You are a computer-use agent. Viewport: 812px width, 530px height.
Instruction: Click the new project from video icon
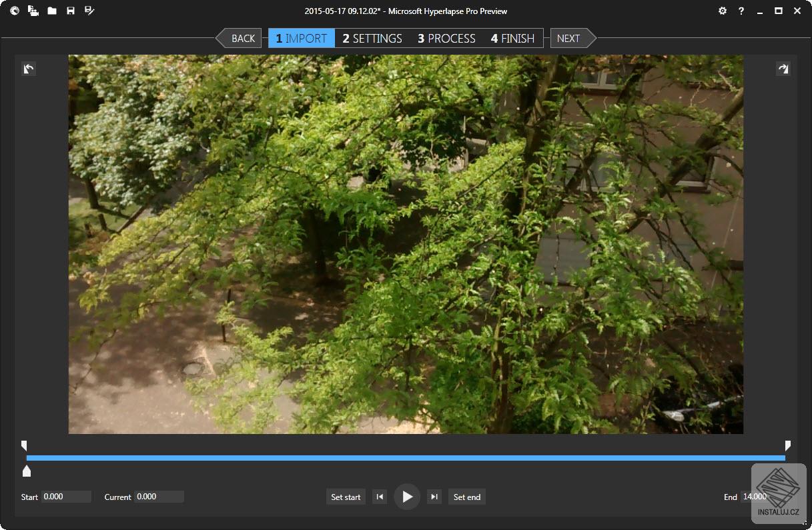pos(33,11)
